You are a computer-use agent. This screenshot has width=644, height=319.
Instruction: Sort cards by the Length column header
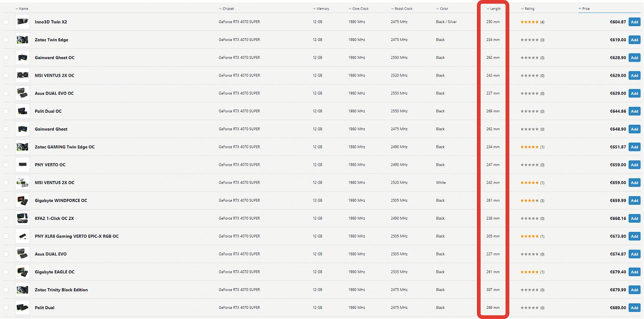pyautogui.click(x=494, y=9)
